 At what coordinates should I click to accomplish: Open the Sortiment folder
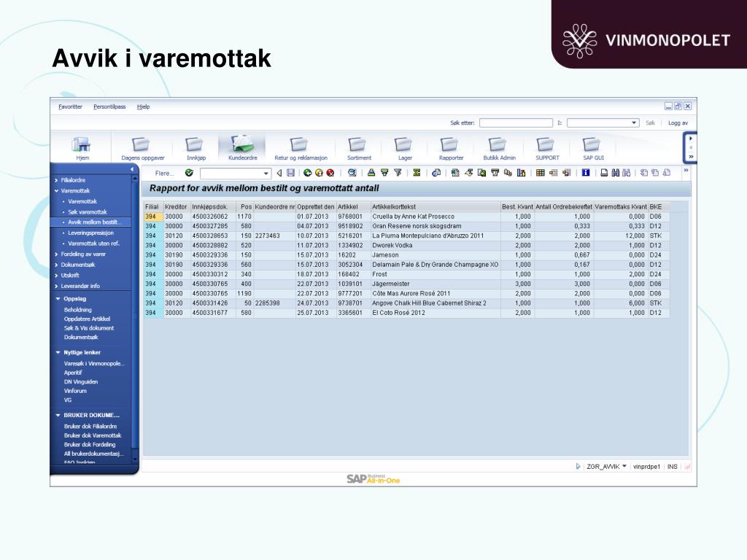(x=359, y=147)
